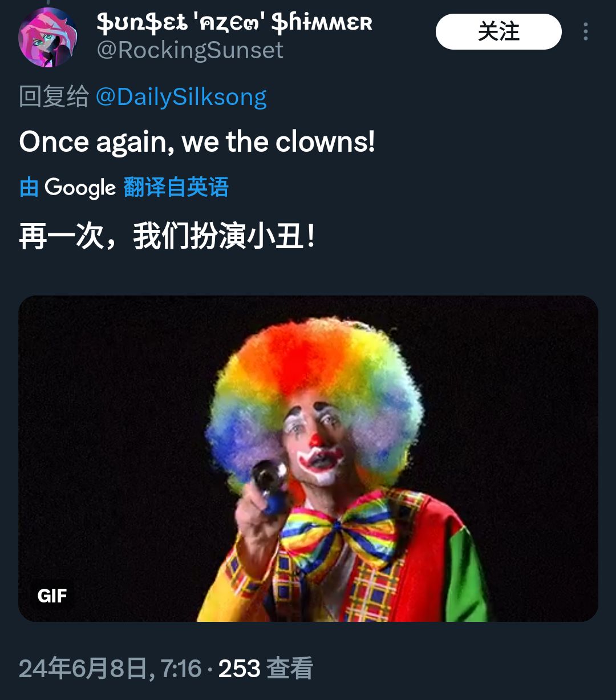Click the Google logo in translation credit

pyautogui.click(x=80, y=187)
